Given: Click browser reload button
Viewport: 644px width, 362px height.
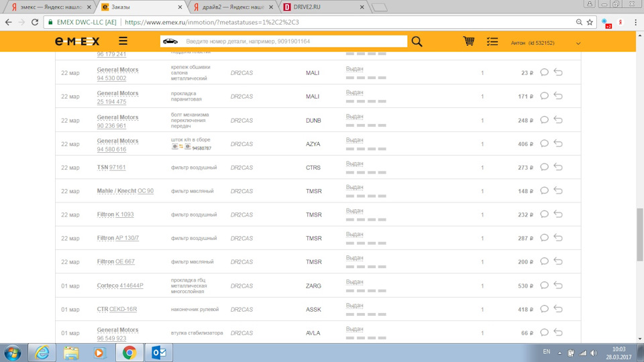Looking at the screenshot, I should tap(35, 22).
